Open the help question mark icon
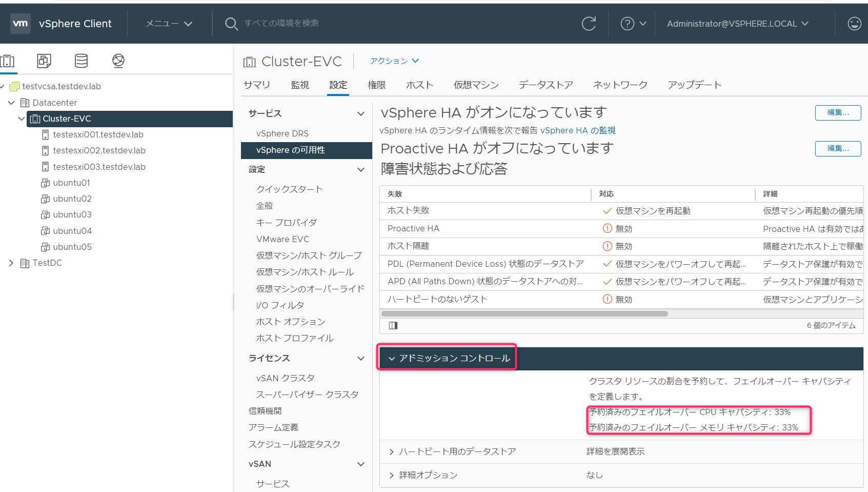The height and width of the screenshot is (492, 868). 628,24
